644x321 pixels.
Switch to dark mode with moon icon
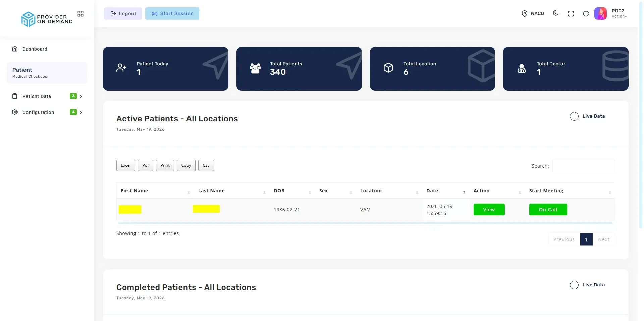(556, 13)
